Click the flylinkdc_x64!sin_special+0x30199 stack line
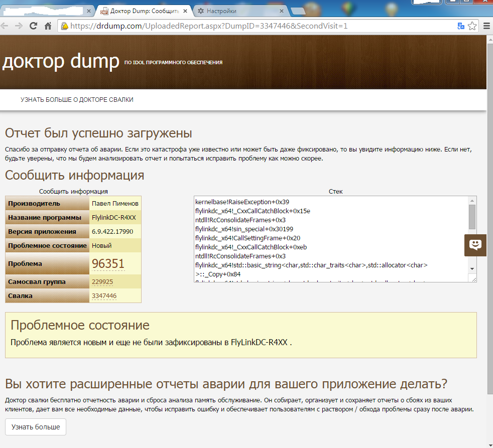The width and height of the screenshot is (493, 448). [x=244, y=229]
